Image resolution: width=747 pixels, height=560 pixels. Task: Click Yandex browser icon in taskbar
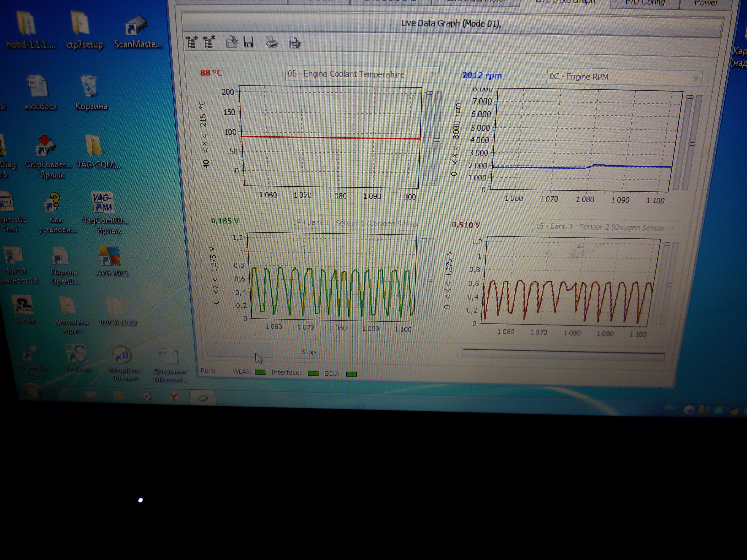(x=174, y=397)
